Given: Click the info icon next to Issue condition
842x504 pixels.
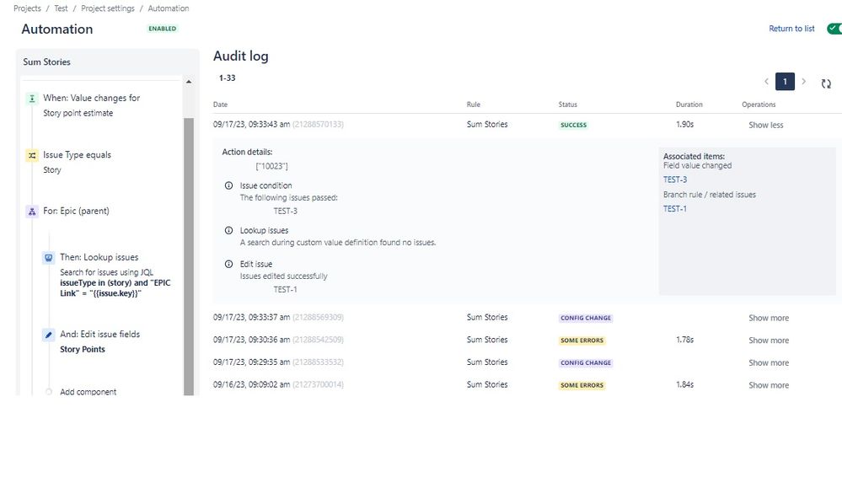Looking at the screenshot, I should pyautogui.click(x=228, y=185).
